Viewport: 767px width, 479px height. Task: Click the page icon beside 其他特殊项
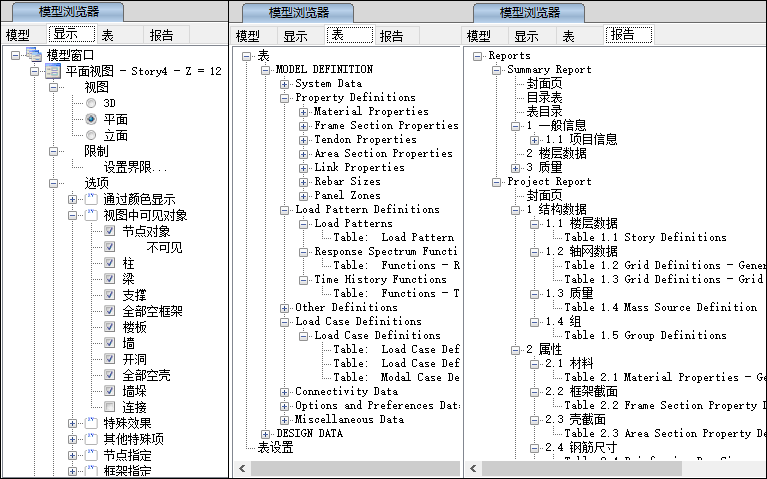(x=92, y=439)
